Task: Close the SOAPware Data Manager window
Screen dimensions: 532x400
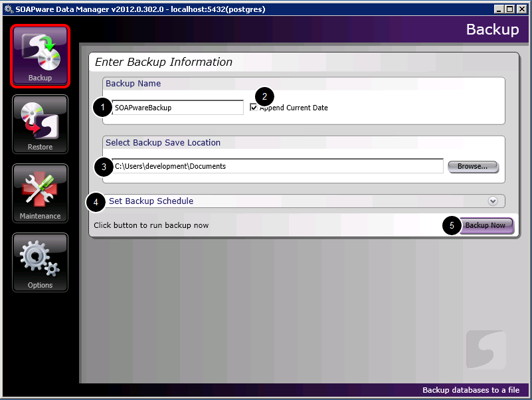Action: (522, 9)
